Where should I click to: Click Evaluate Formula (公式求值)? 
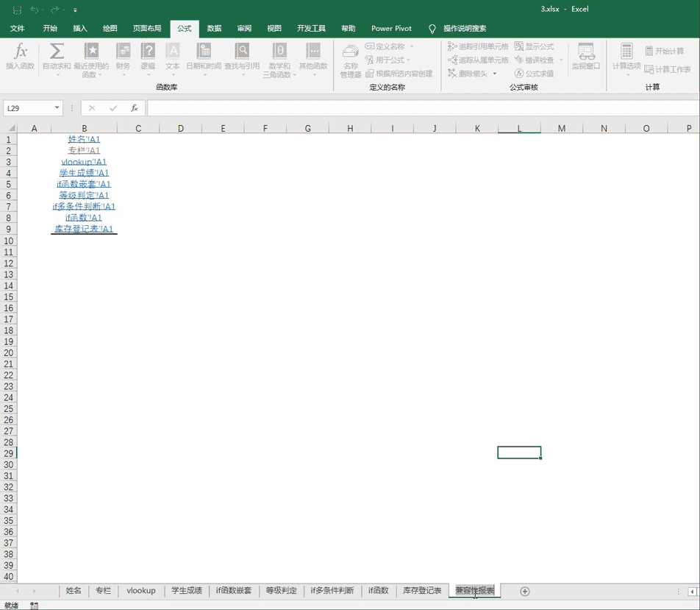534,74
